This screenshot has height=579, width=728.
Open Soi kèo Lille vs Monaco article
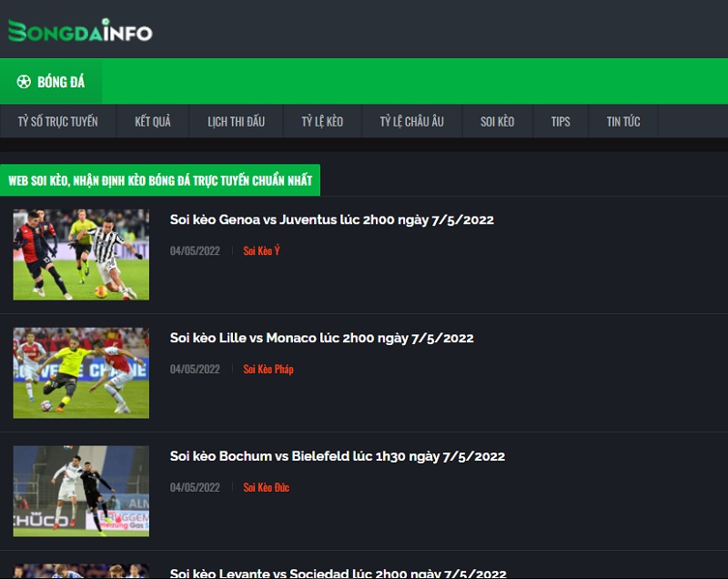(321, 338)
